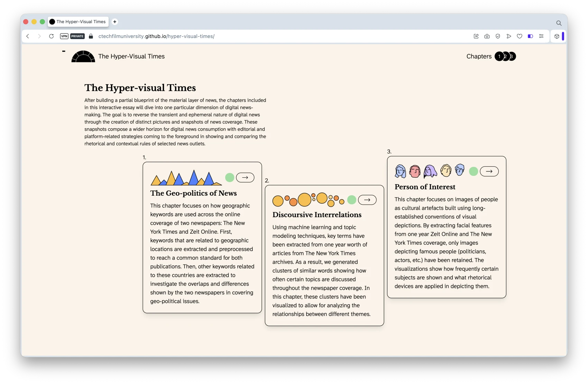Click the browser sidebar purple strip

(563, 36)
